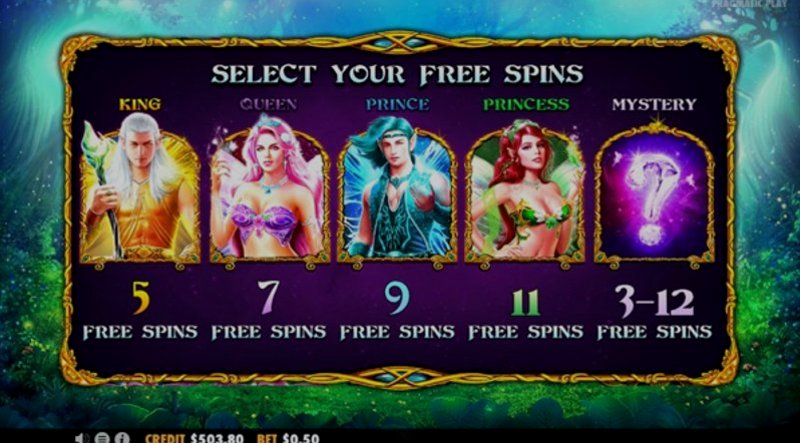Select the 7 free spins option
The height and width of the screenshot is (443, 800).
pos(269,310)
